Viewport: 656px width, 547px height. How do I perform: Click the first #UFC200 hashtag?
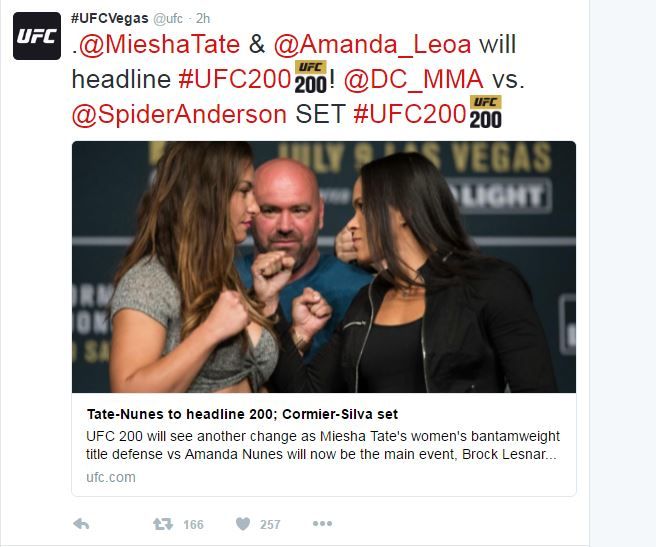tap(234, 79)
